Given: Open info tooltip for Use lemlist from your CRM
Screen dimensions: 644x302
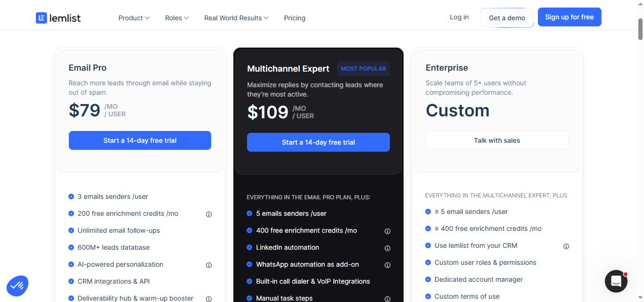Looking at the screenshot, I should coord(566,246).
